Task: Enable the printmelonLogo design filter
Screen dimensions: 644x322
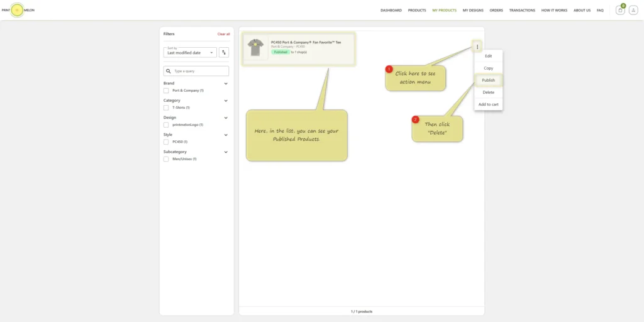Action: point(166,125)
